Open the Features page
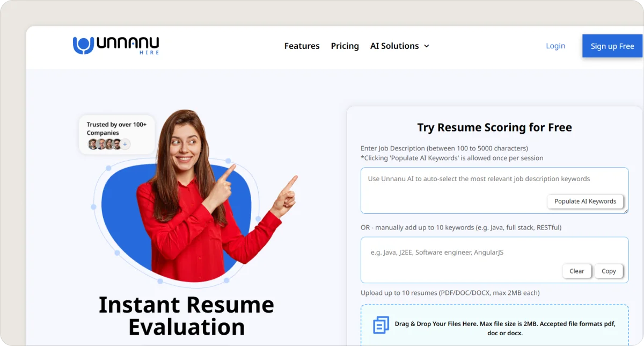 coord(302,46)
